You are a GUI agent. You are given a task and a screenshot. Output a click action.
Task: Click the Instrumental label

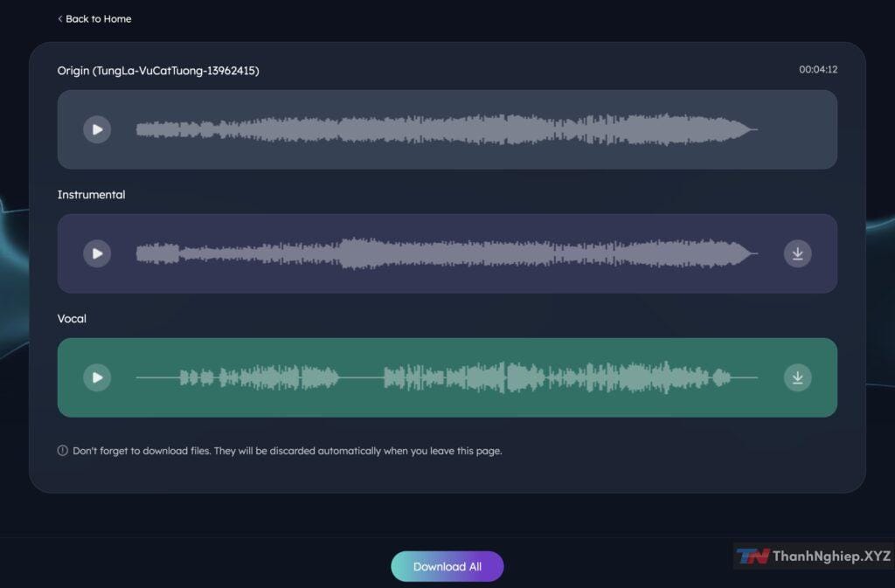point(91,195)
